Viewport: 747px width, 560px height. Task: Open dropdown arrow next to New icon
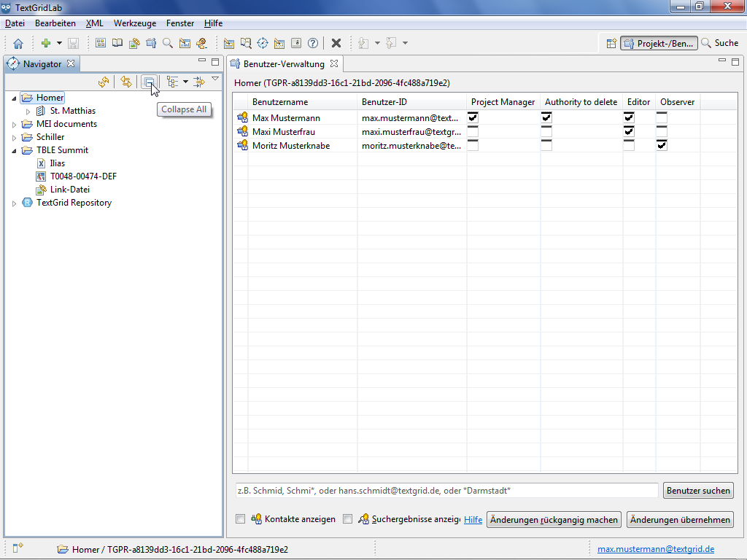[x=59, y=44]
